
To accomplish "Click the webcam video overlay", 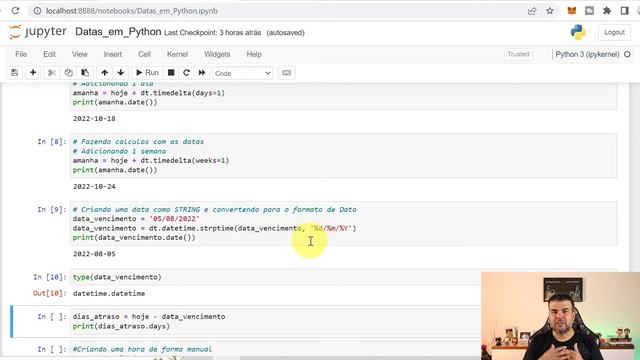I will click(x=560, y=316).
